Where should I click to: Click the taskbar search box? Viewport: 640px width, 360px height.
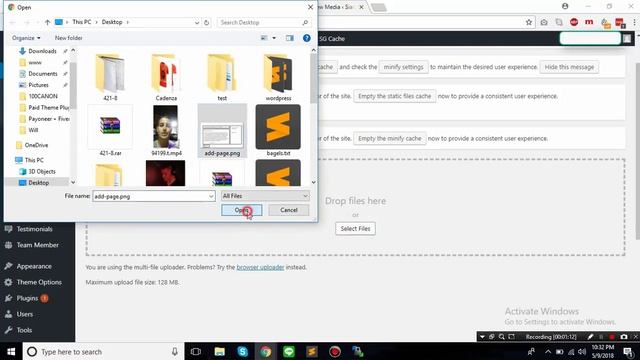[103, 351]
